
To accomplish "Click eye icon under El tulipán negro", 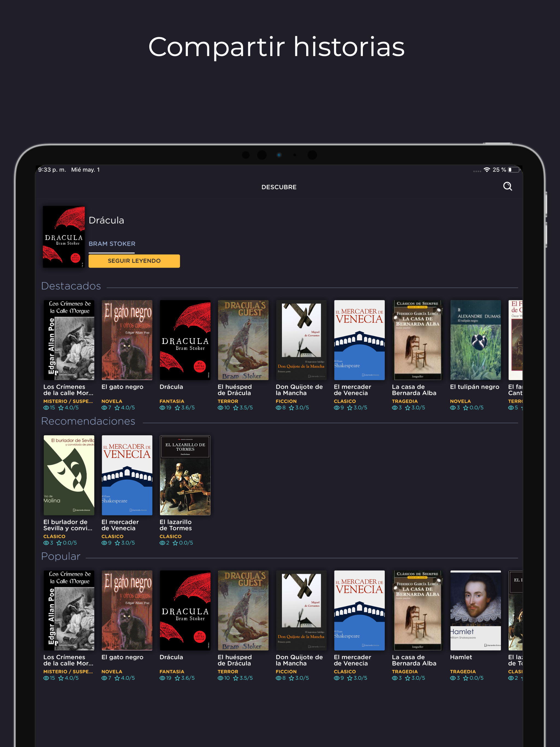I will (x=453, y=408).
